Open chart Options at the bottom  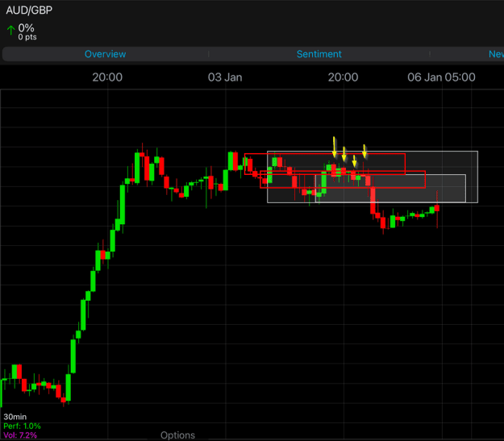pos(177,435)
